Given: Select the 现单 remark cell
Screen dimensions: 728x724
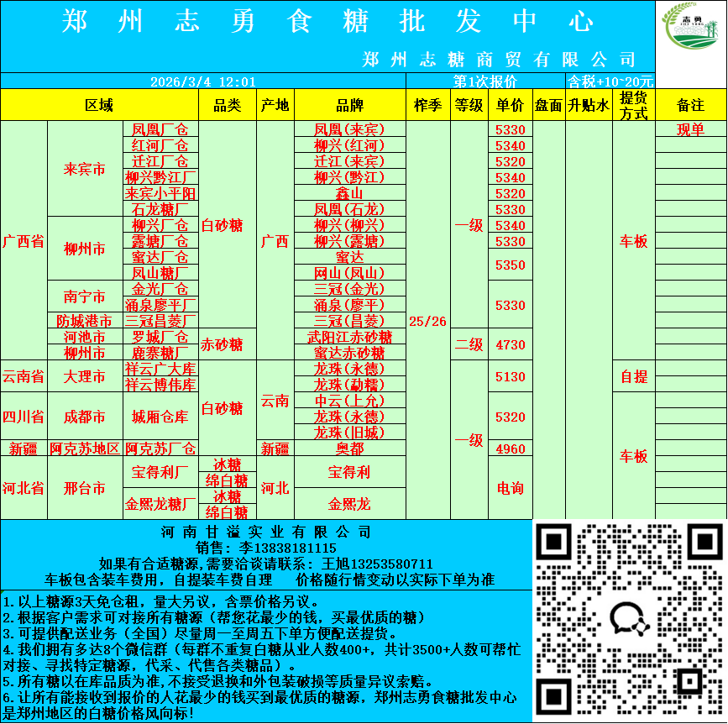Looking at the screenshot, I should coord(690,129).
